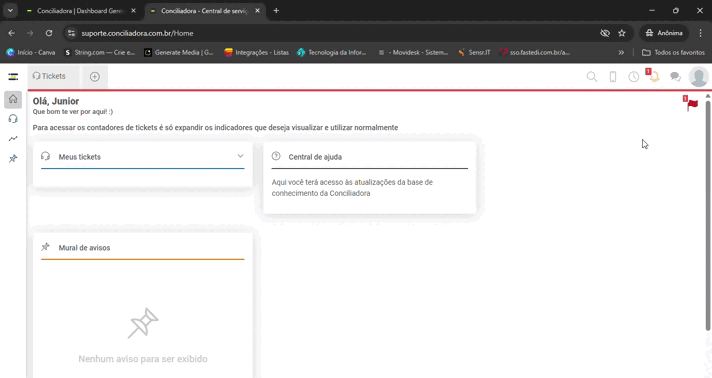Open the indicators chart icon in the sidebar
This screenshot has height=378, width=712.
click(13, 139)
